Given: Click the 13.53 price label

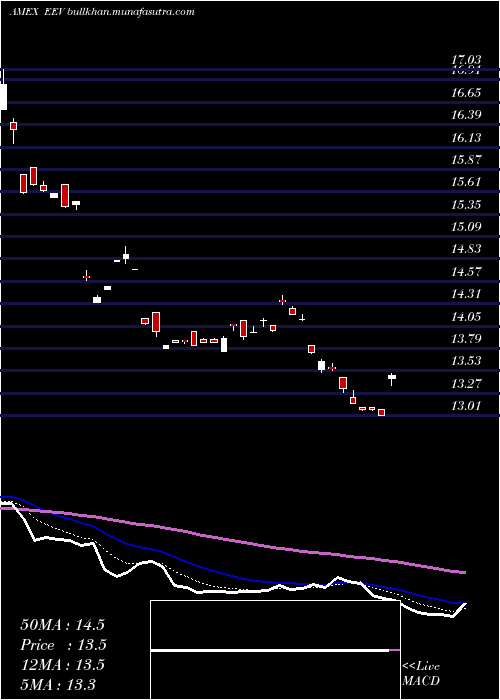Looking at the screenshot, I should (466, 361).
